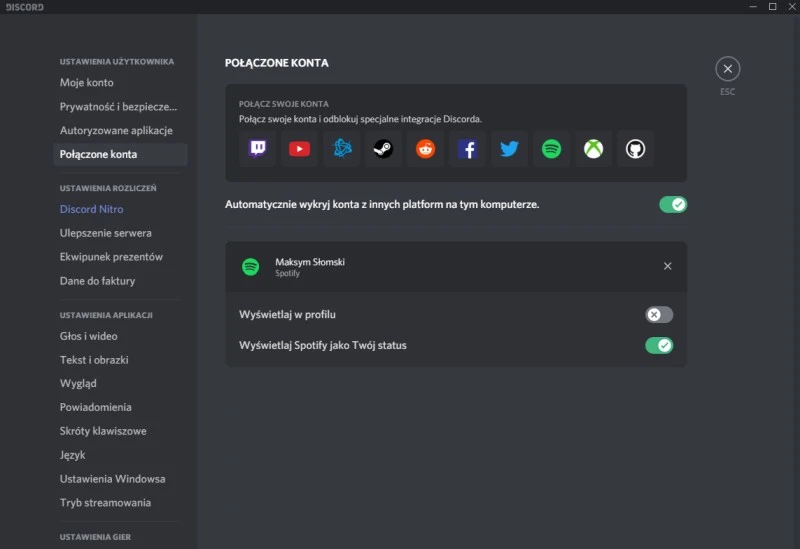Maximize the Discord window

[x=772, y=7]
